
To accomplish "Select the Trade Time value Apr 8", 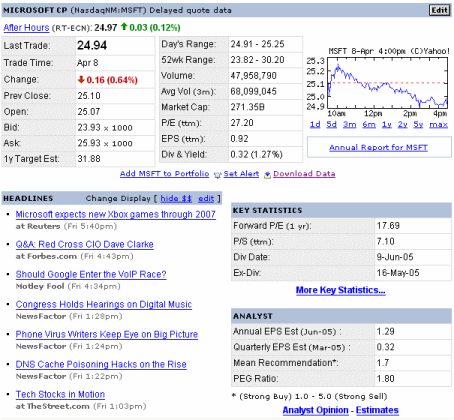I will tap(88, 63).
